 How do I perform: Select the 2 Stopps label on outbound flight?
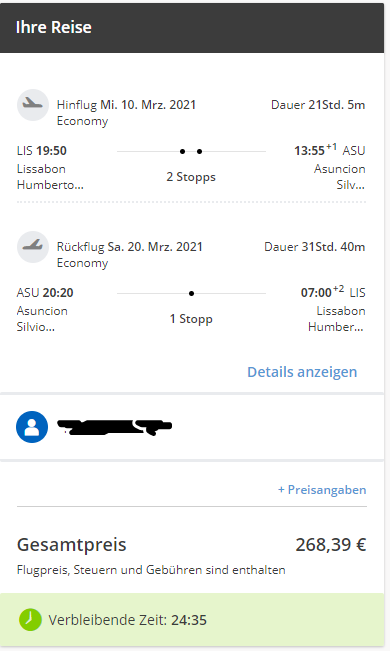pos(191,177)
